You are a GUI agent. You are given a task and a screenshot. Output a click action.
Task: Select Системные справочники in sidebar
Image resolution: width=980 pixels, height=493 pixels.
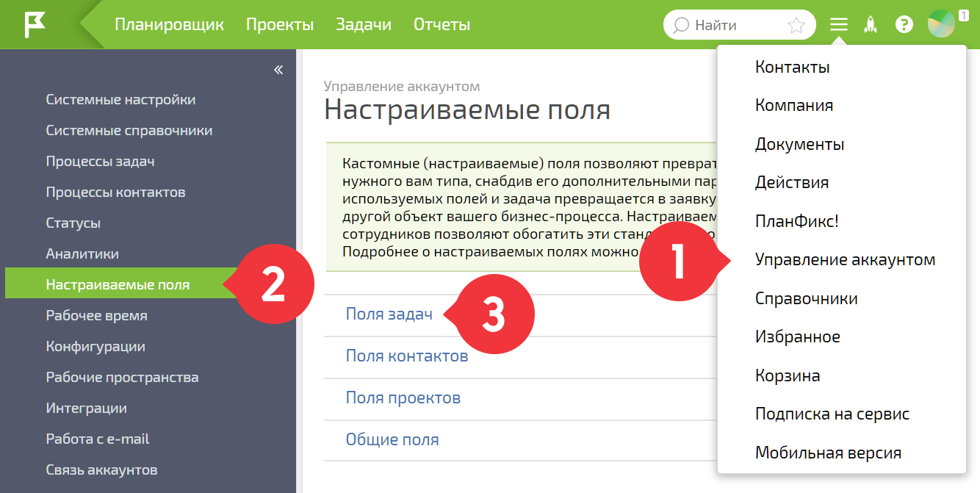coord(129,130)
